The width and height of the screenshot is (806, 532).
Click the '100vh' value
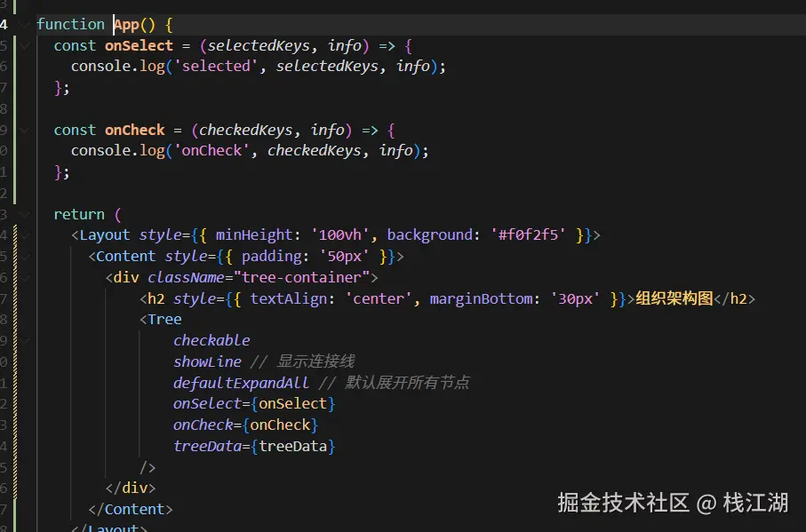tap(340, 235)
